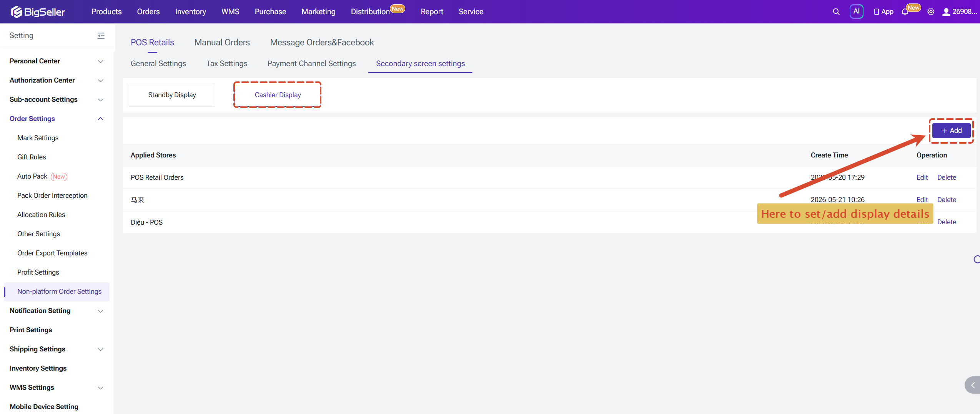Open the notifications bell icon
The image size is (980, 414).
(905, 12)
